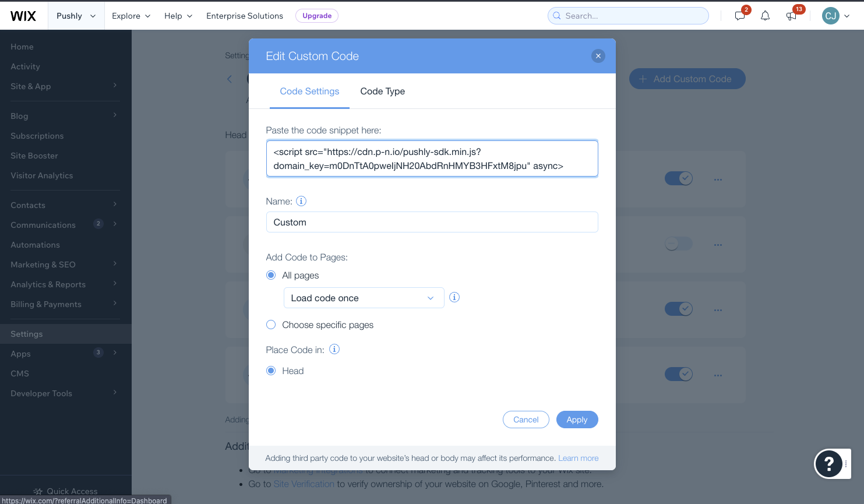864x504 pixels.
Task: Open the Load code once dropdown
Action: point(364,298)
